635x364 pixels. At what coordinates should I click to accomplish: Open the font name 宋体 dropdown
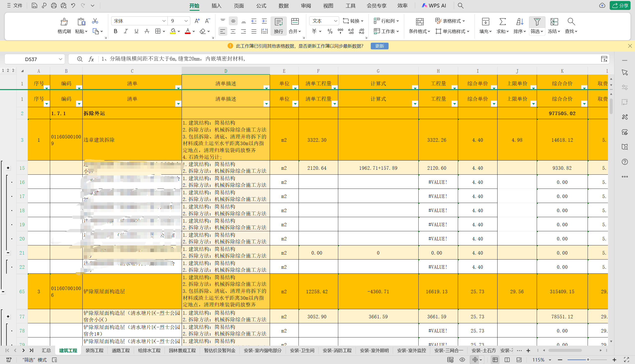click(x=164, y=21)
